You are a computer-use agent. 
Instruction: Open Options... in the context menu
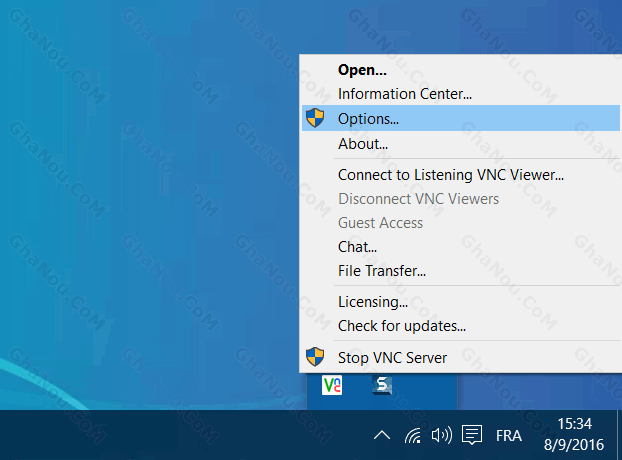[461, 118]
